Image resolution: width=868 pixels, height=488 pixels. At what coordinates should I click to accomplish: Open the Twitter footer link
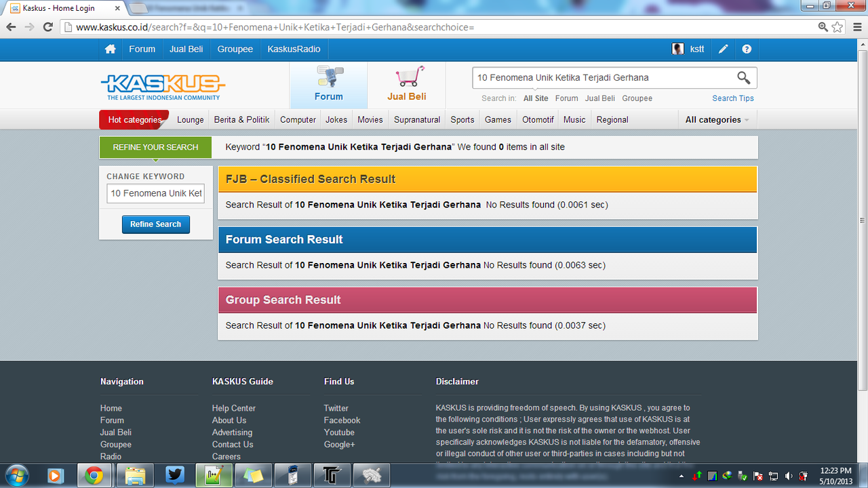[x=336, y=408]
